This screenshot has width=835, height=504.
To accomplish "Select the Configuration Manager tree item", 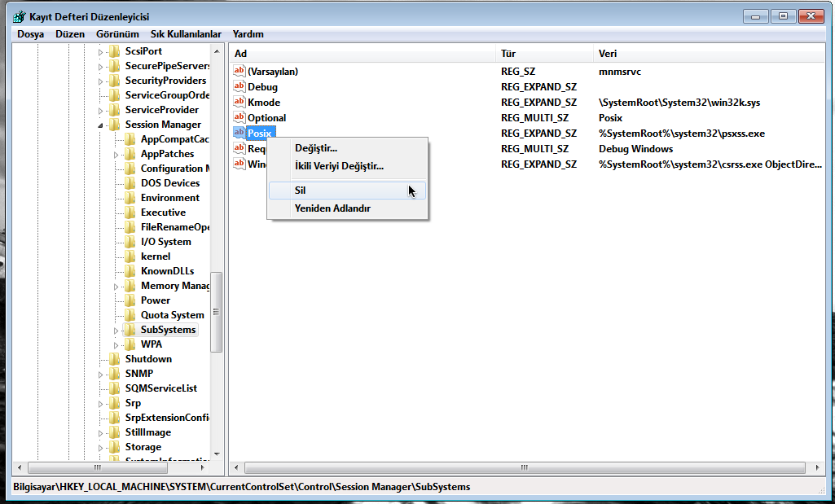I will tap(174, 169).
